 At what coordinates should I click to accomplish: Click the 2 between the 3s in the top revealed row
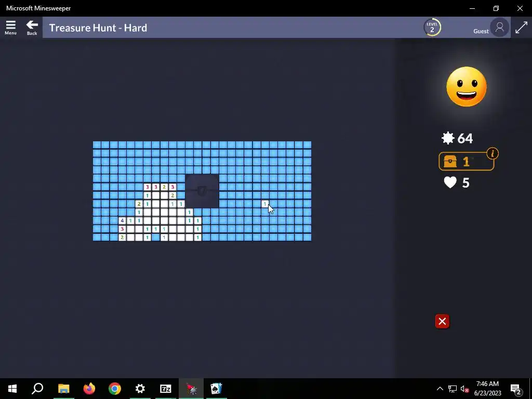point(164,187)
